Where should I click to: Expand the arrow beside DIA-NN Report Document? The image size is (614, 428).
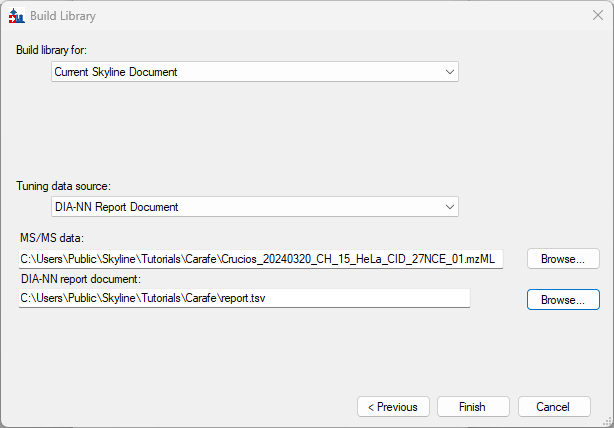449,207
